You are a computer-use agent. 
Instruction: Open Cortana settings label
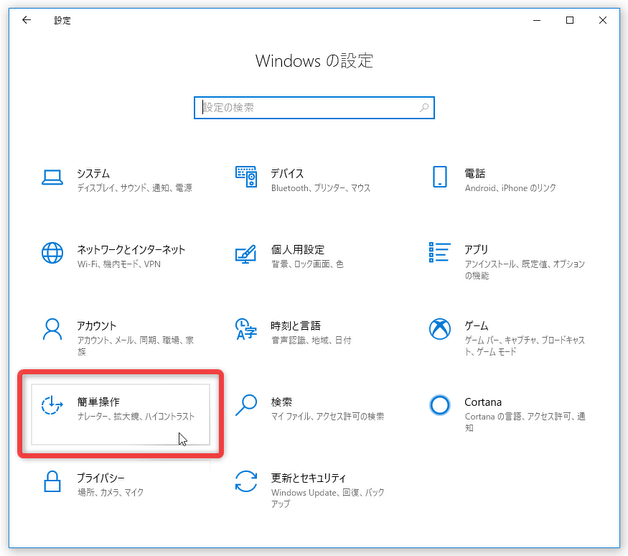point(483,402)
